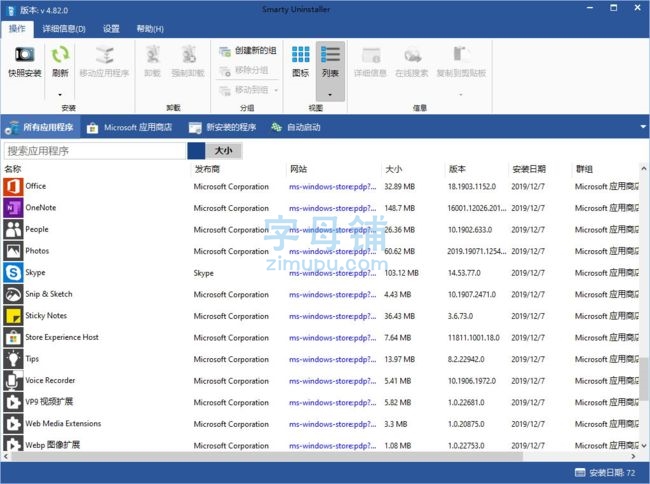The image size is (650, 484).
Task: Click the Move Application (移动应用程序) icon
Action: tap(104, 55)
